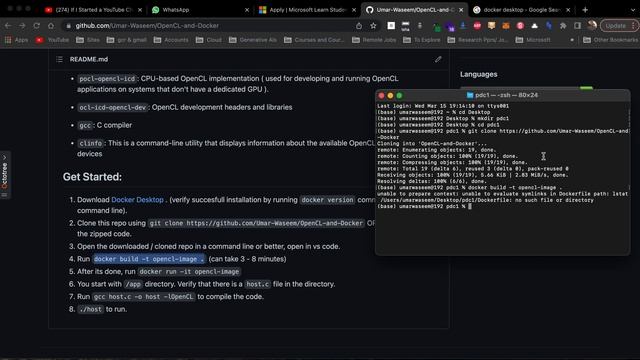Click the clinfo code label
The image size is (640, 360).
91,143
